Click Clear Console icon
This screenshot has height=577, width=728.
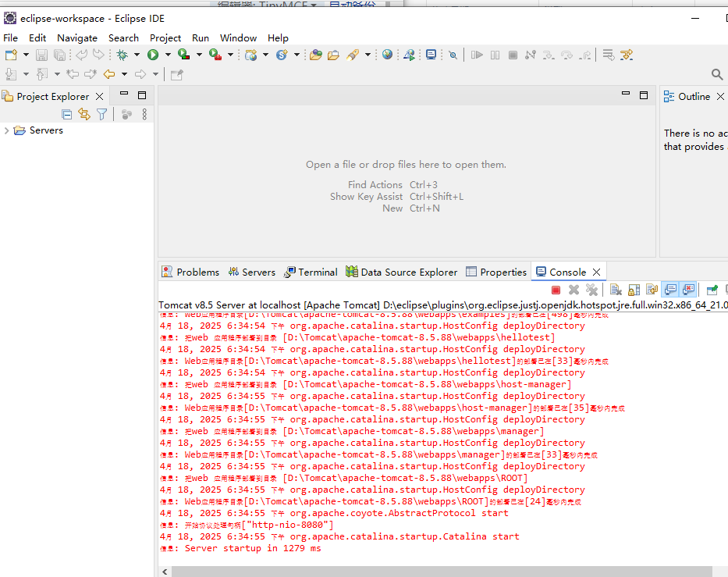coord(616,290)
